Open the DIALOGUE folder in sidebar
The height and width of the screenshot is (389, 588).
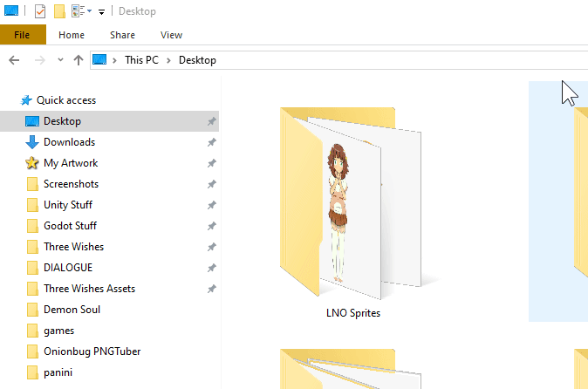click(68, 268)
